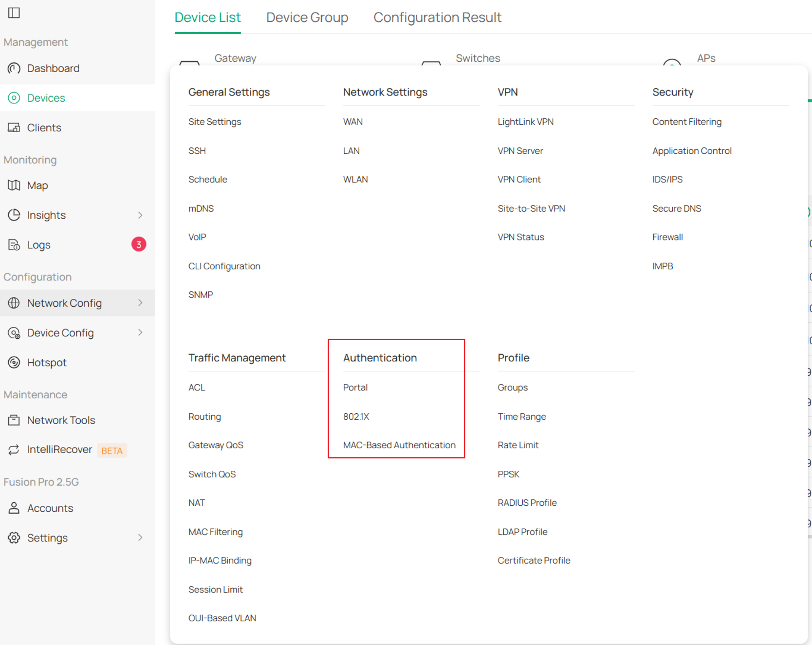The height and width of the screenshot is (645, 812).
Task: Open the Accounts person icon
Action: point(14,508)
